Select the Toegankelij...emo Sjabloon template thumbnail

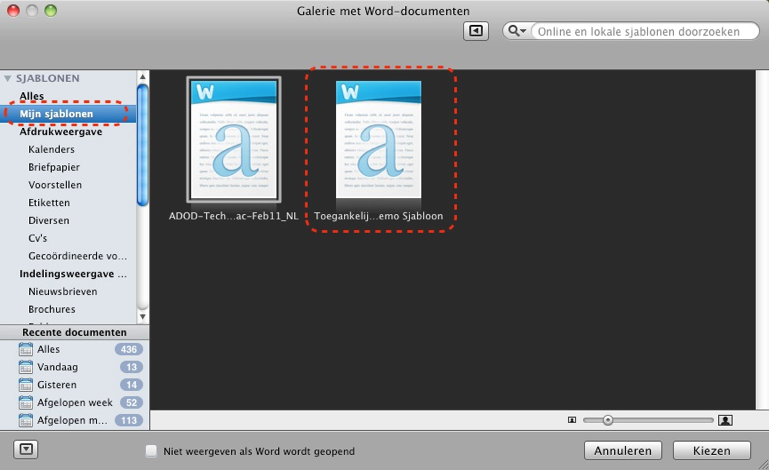pyautogui.click(x=378, y=139)
